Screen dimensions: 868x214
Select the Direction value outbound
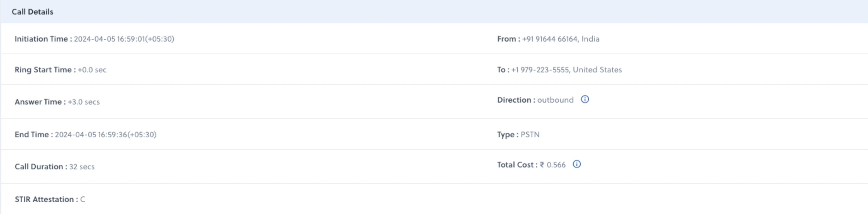click(555, 100)
